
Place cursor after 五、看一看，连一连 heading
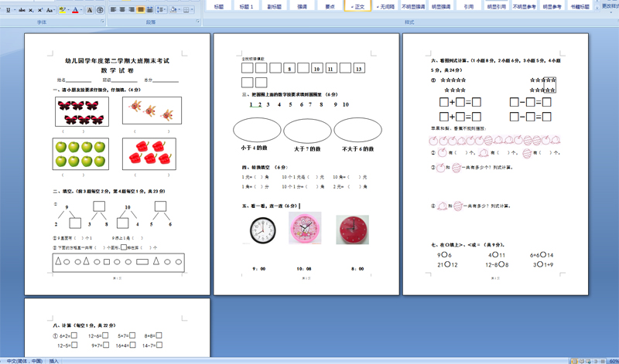pyautogui.click(x=299, y=206)
